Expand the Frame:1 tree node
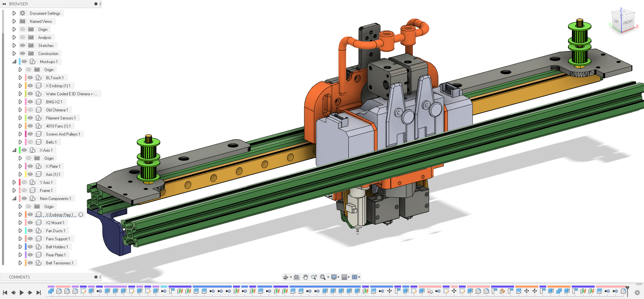Image resolution: width=644 pixels, height=299 pixels. tap(14, 191)
